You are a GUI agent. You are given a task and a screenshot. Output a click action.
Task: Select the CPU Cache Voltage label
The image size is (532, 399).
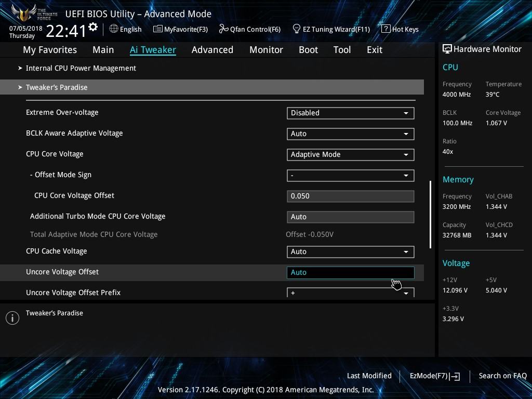56,251
